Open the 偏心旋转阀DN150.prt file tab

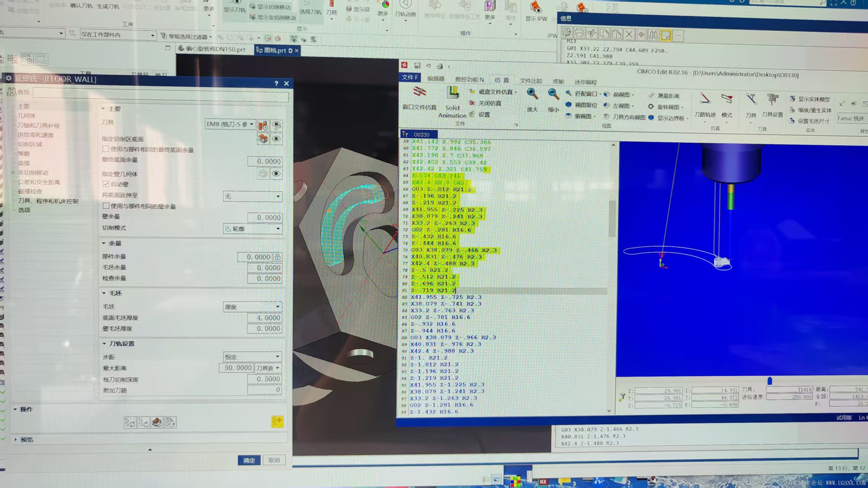pyautogui.click(x=215, y=49)
